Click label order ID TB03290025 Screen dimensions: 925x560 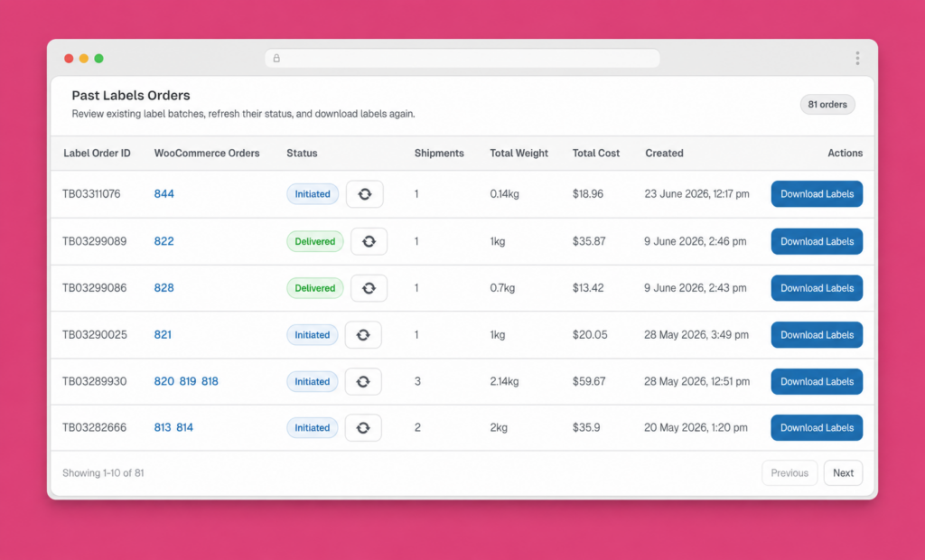tap(94, 334)
